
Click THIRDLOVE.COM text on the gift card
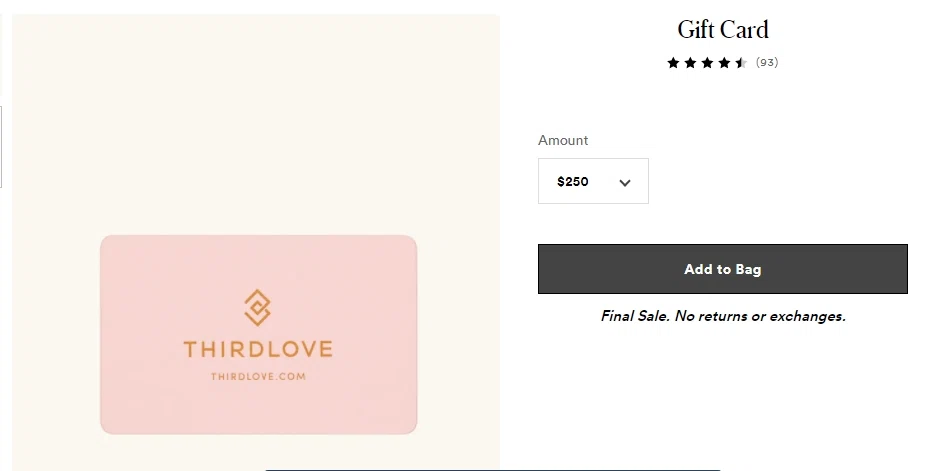[x=258, y=377]
